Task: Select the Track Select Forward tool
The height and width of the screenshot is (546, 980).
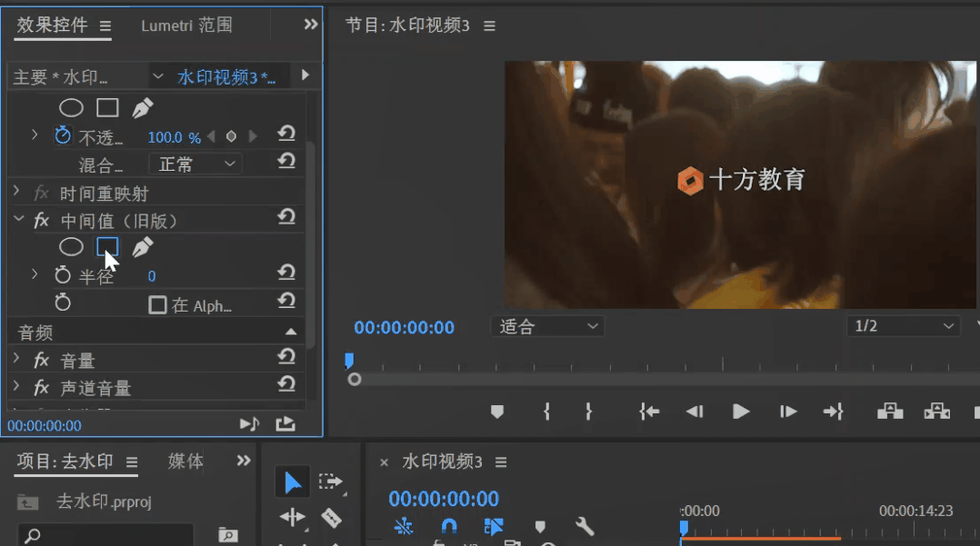Action: click(331, 481)
